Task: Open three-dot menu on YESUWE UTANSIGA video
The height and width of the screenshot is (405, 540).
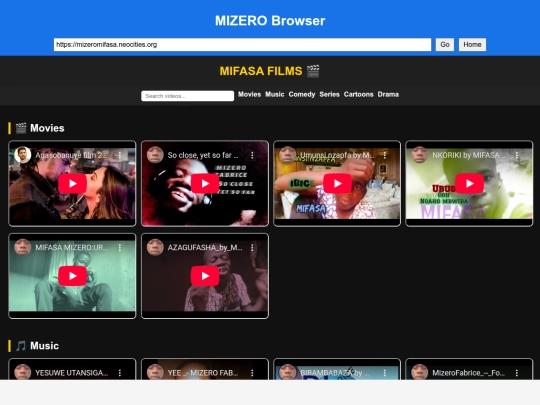Action: (x=120, y=373)
